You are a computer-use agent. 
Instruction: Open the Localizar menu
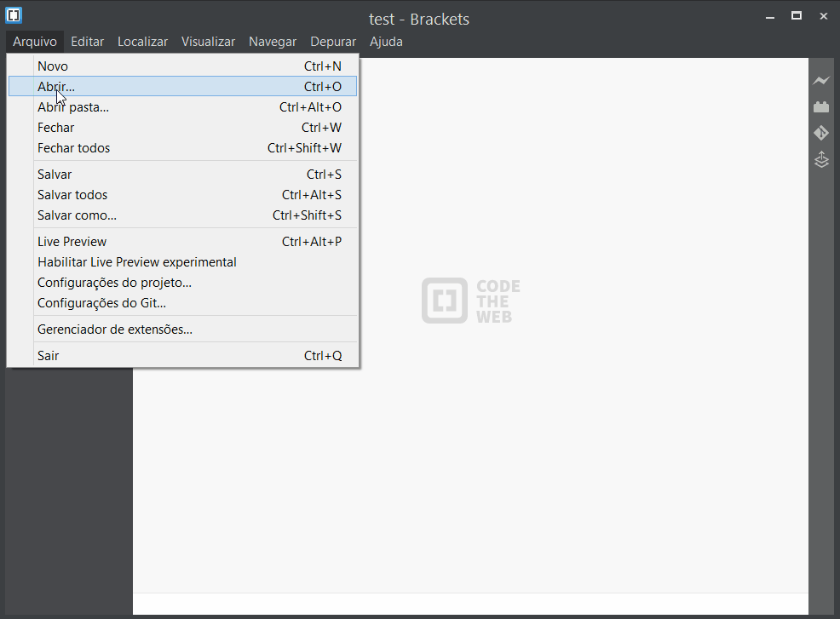[142, 41]
